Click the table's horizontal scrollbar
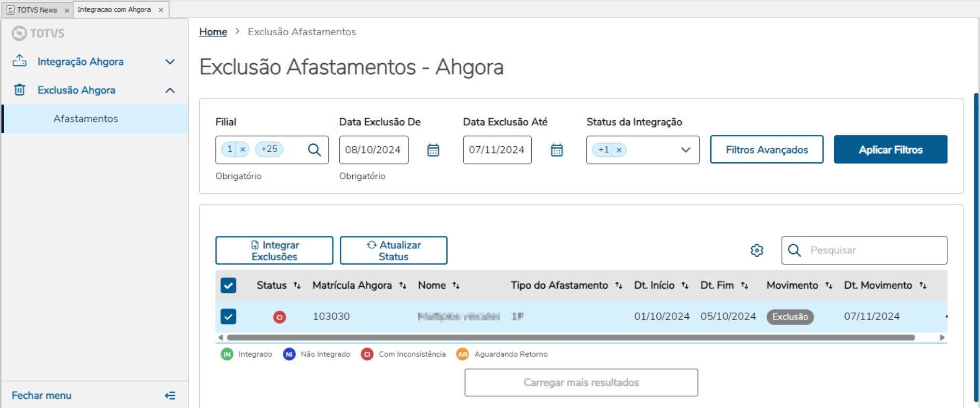Screen dimensions: 980x408 point(571,337)
